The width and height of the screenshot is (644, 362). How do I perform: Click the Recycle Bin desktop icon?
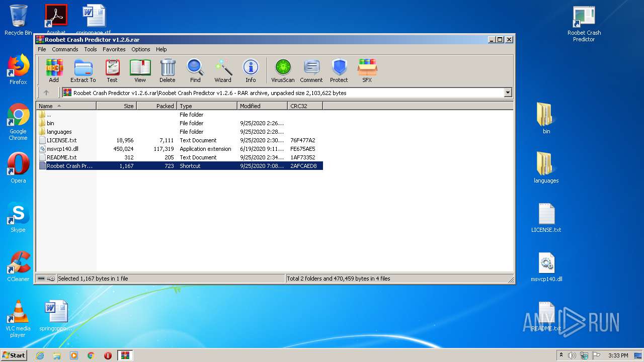[18, 20]
